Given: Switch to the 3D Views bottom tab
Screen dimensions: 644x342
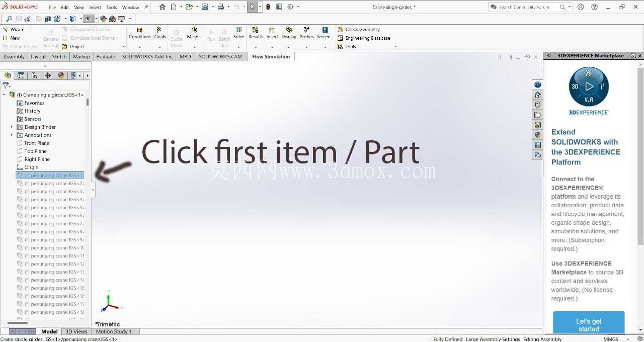Looking at the screenshot, I should [x=76, y=331].
